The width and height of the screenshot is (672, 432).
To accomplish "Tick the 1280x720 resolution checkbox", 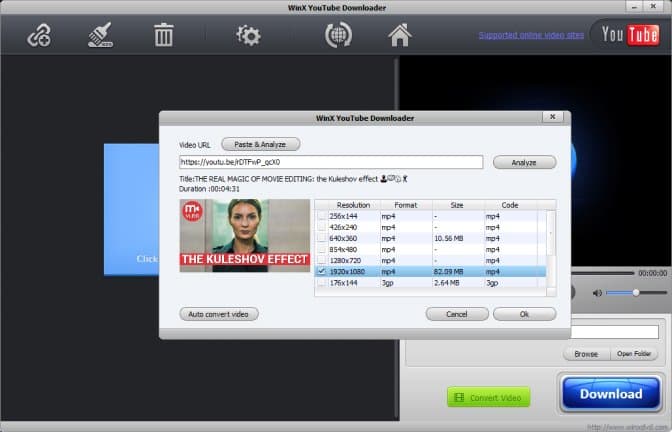I will click(321, 261).
